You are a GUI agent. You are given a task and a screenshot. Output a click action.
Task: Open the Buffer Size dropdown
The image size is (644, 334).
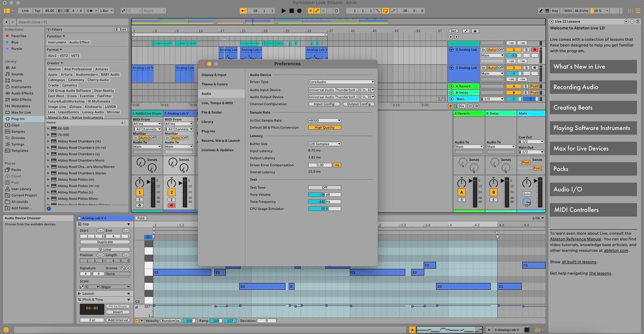[324, 144]
